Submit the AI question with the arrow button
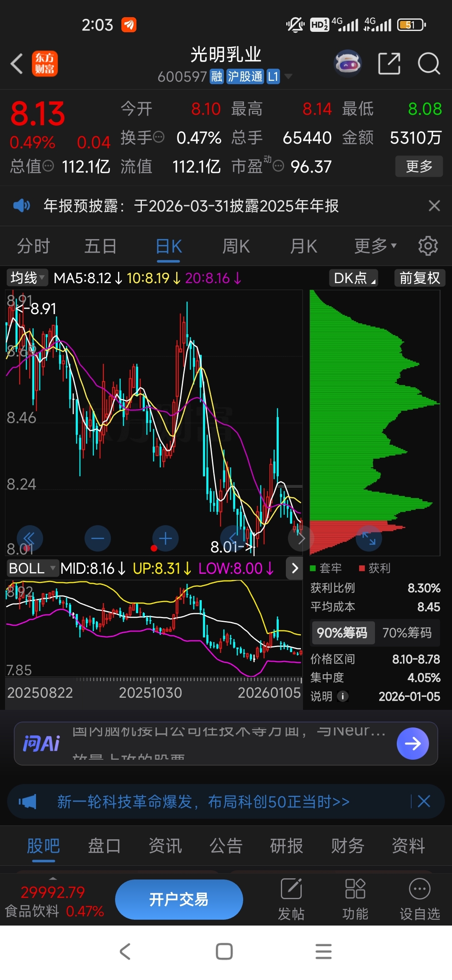 coord(413,744)
